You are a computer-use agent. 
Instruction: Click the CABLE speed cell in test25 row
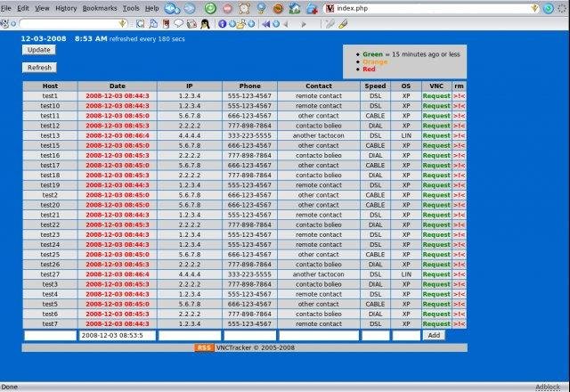pyautogui.click(x=375, y=255)
